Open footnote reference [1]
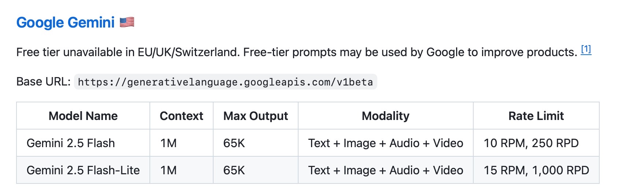 (x=586, y=50)
